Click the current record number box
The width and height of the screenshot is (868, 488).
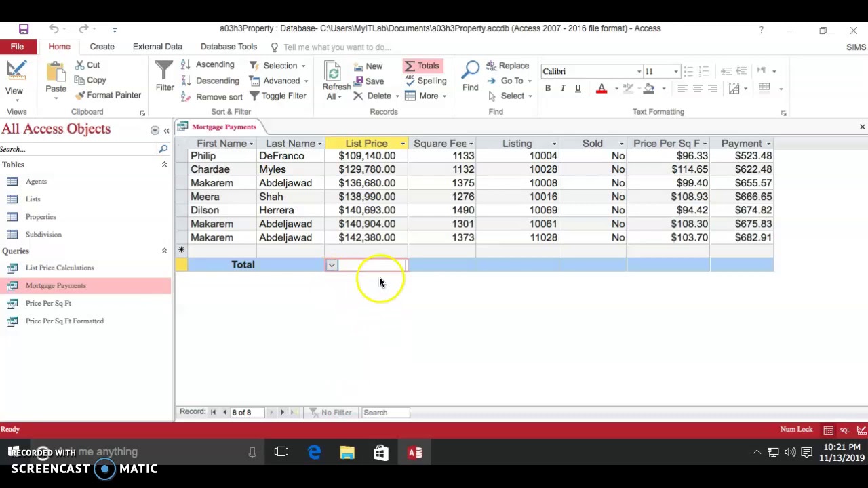(x=247, y=412)
